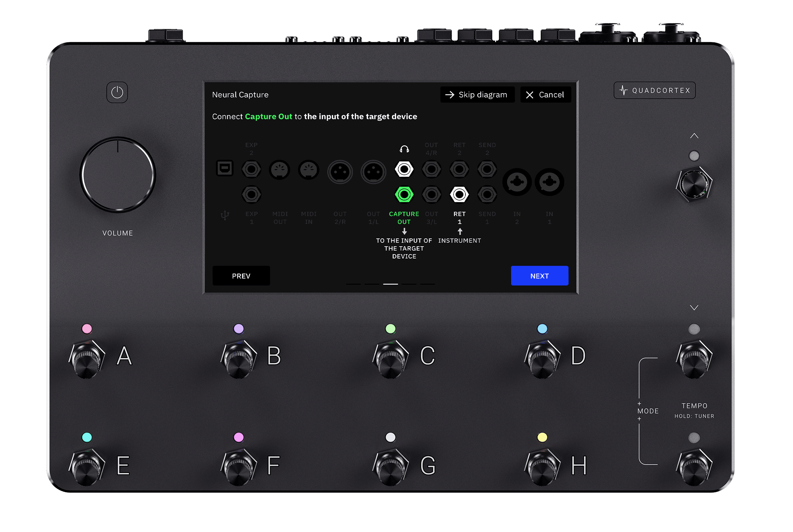Select the green Capture Out jack icon

tap(404, 195)
